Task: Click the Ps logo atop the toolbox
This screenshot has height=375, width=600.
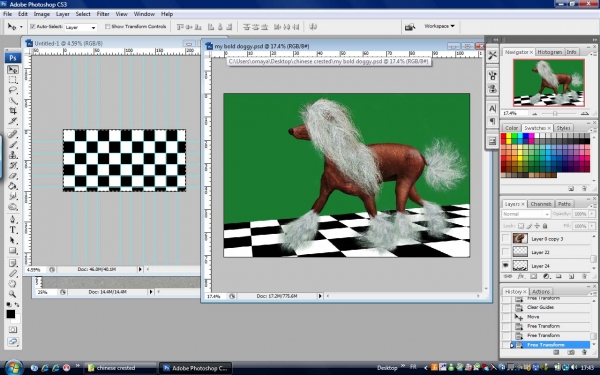Action: coord(13,58)
